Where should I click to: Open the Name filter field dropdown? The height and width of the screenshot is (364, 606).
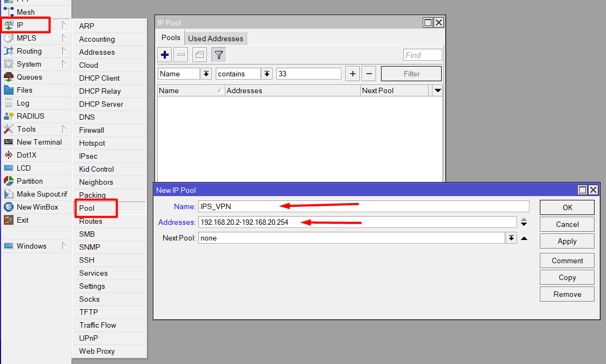(x=206, y=74)
